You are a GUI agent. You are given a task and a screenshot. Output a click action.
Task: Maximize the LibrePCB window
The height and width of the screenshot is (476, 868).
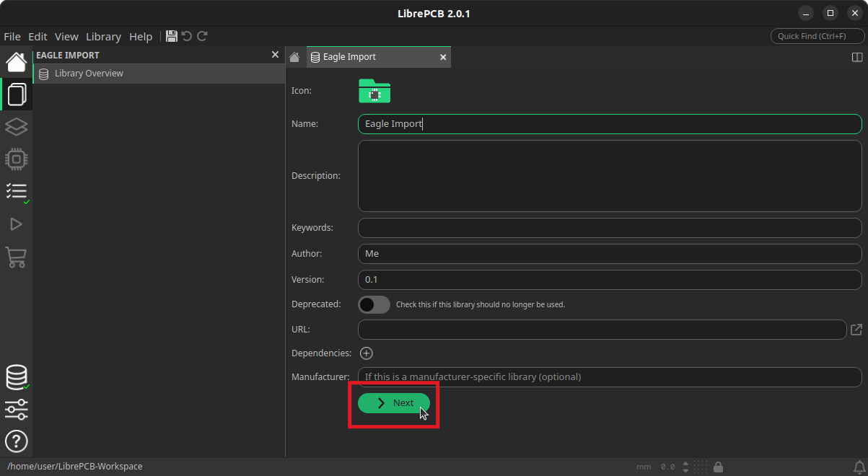tap(830, 13)
